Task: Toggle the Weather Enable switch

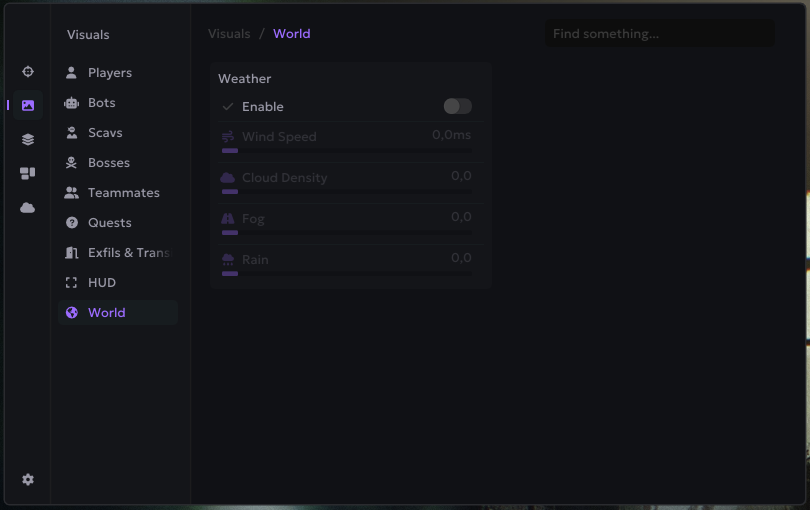Action: tap(457, 106)
